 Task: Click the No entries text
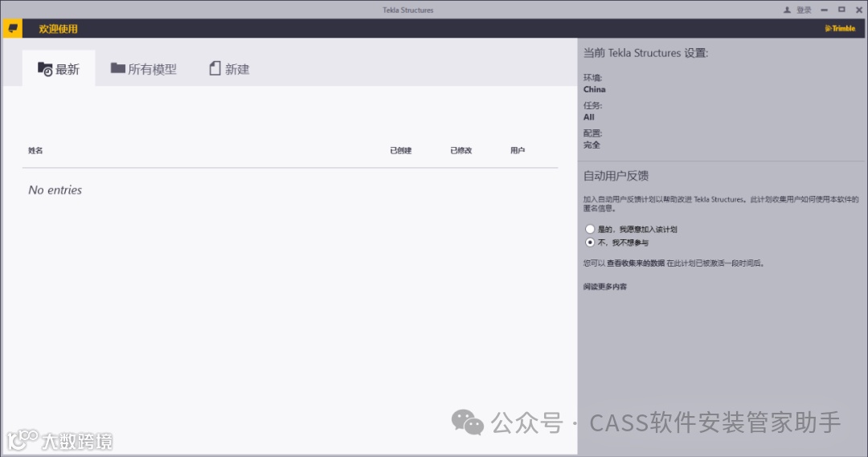pos(55,190)
